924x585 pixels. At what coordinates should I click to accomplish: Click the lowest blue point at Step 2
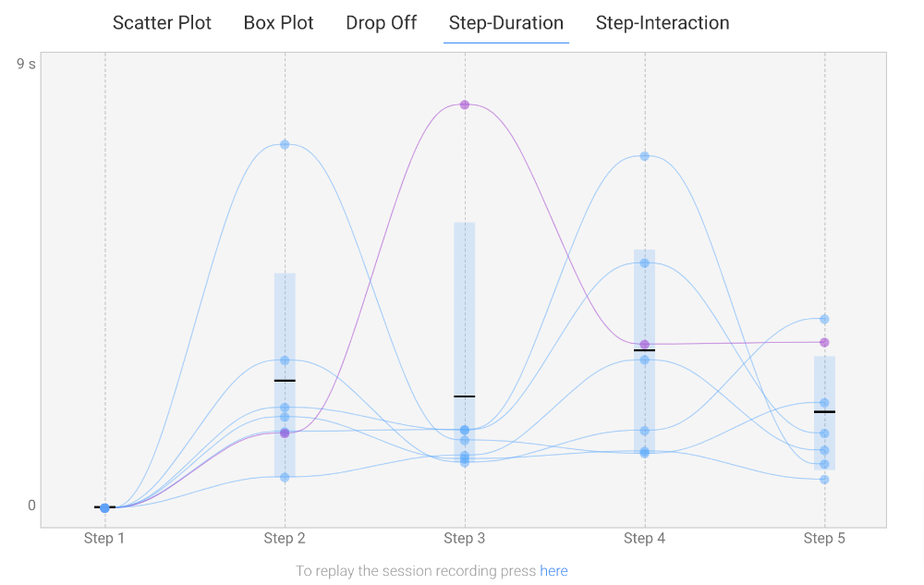[285, 477]
